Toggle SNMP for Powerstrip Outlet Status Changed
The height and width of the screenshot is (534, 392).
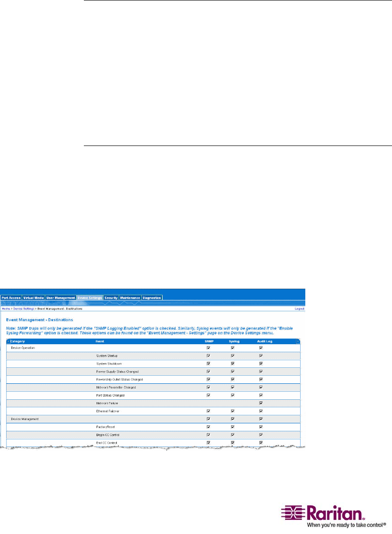tap(208, 380)
